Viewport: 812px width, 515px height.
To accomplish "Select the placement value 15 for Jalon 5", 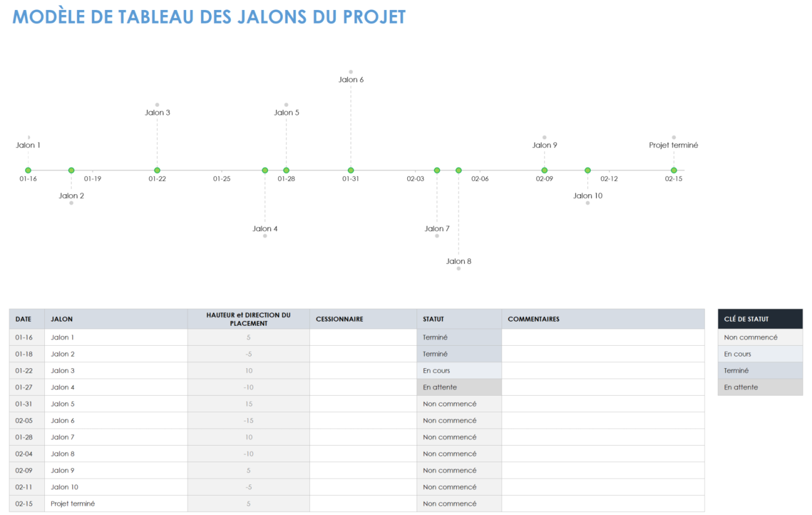I will coord(248,403).
